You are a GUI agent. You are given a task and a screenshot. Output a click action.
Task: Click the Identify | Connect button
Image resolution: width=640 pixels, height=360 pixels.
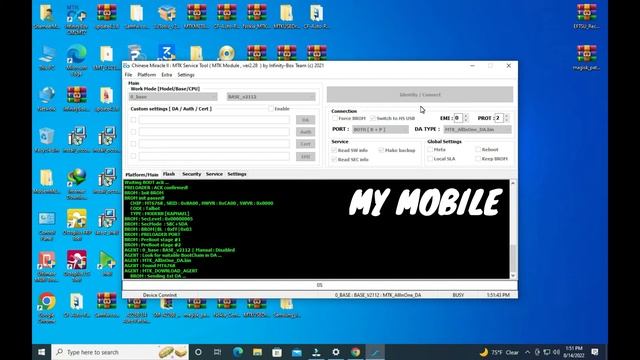pos(420,95)
